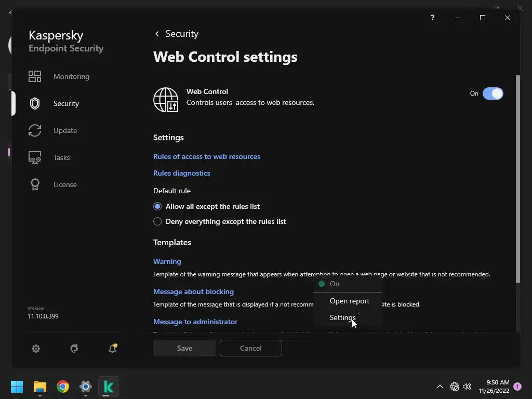Click the Kaspersky taskbar icon
The width and height of the screenshot is (532, 399).
[108, 387]
